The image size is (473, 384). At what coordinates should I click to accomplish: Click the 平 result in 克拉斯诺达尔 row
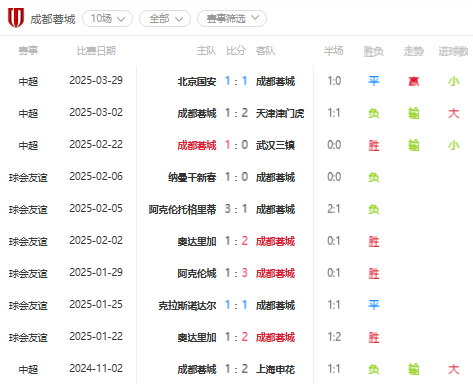coord(374,305)
